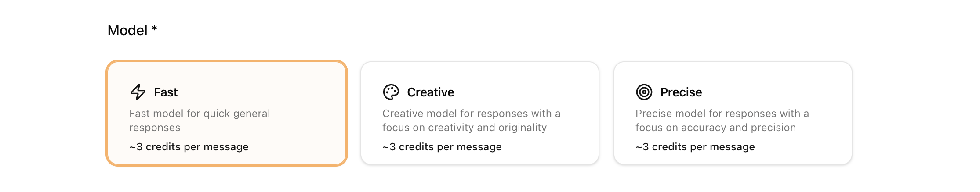Click the paint palette Creative icon
Screen dimensions: 980x192
pyautogui.click(x=391, y=92)
